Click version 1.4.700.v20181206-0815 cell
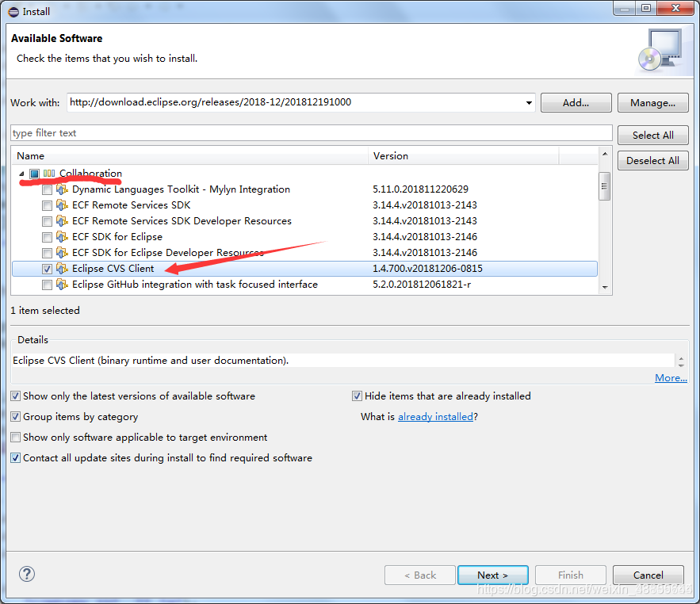Viewport: 700px width, 604px height. 427,269
